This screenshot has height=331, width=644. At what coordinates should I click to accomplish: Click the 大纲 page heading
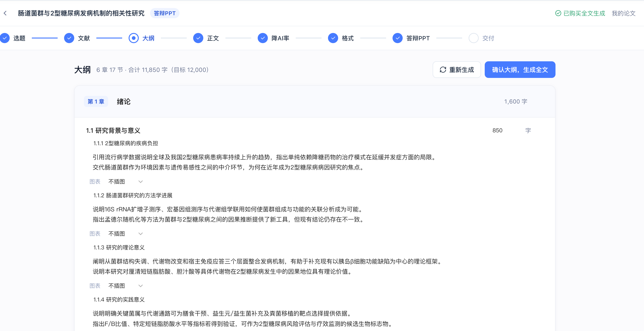coord(82,70)
